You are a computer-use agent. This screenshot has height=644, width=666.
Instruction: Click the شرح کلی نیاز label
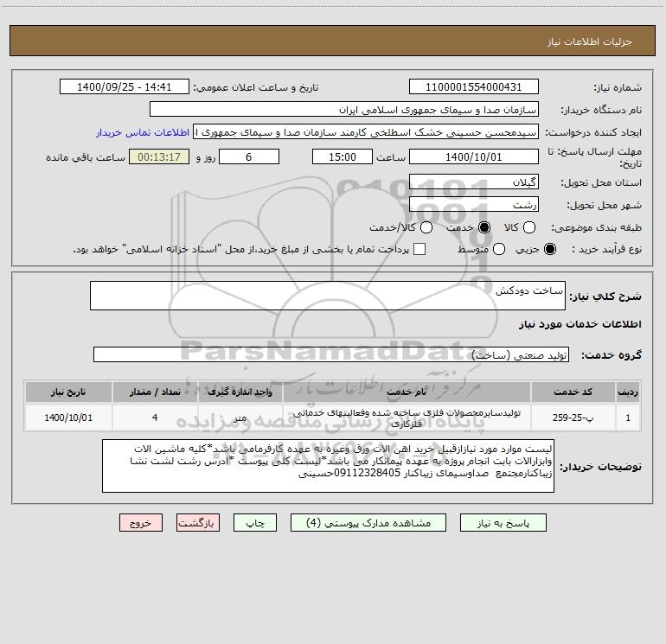(x=605, y=296)
